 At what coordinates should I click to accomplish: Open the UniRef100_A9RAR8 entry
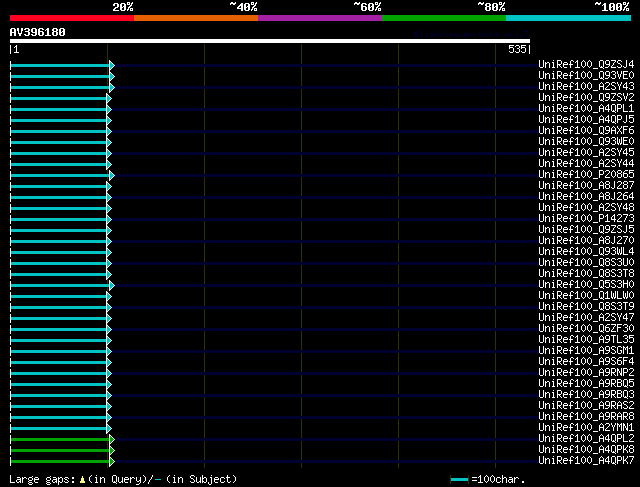tap(586, 417)
